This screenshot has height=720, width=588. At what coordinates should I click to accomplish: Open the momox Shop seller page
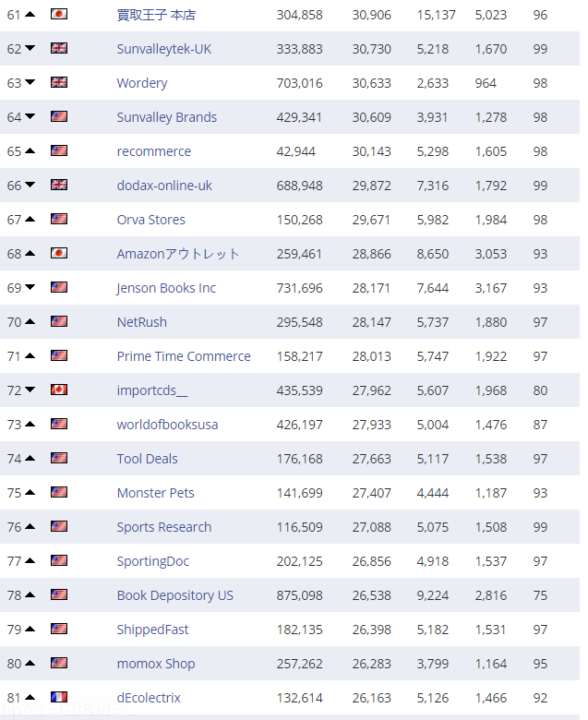point(155,664)
